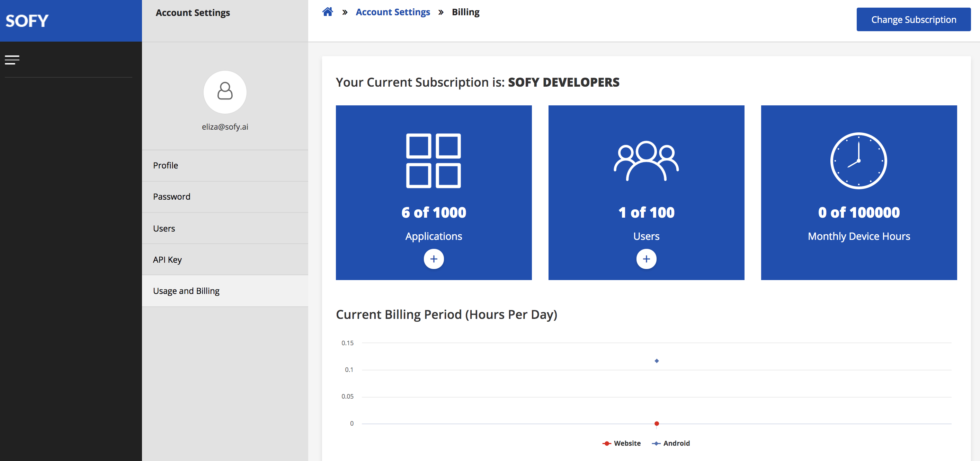Go to the home breadcrumb icon
Image resolution: width=980 pixels, height=461 pixels.
[328, 12]
